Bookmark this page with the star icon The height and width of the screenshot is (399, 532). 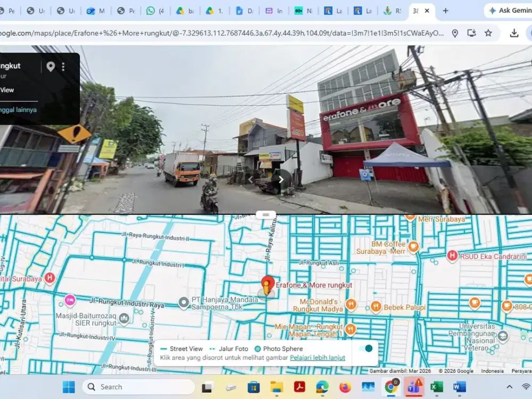pos(488,33)
